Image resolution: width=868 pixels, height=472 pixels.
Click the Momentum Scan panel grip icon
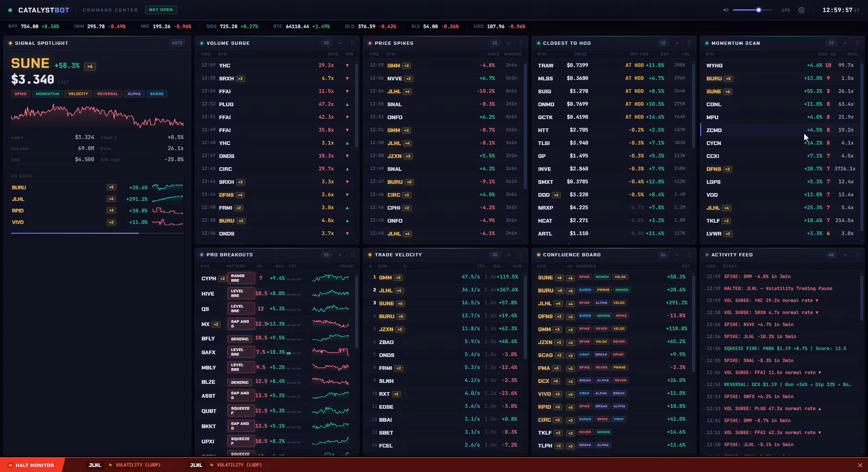pyautogui.click(x=857, y=43)
